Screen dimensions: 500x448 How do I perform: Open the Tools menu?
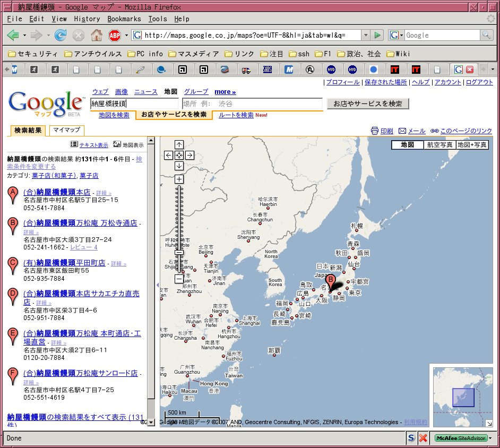coord(158,19)
